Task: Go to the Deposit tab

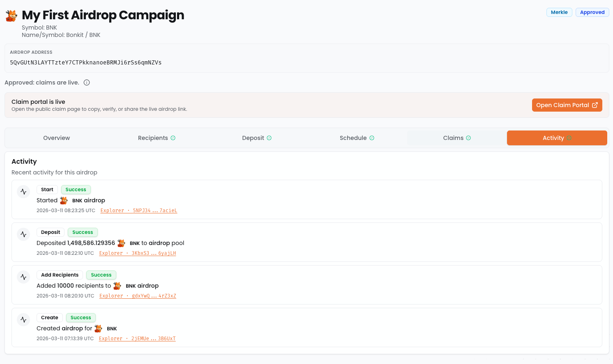Action: point(256,138)
